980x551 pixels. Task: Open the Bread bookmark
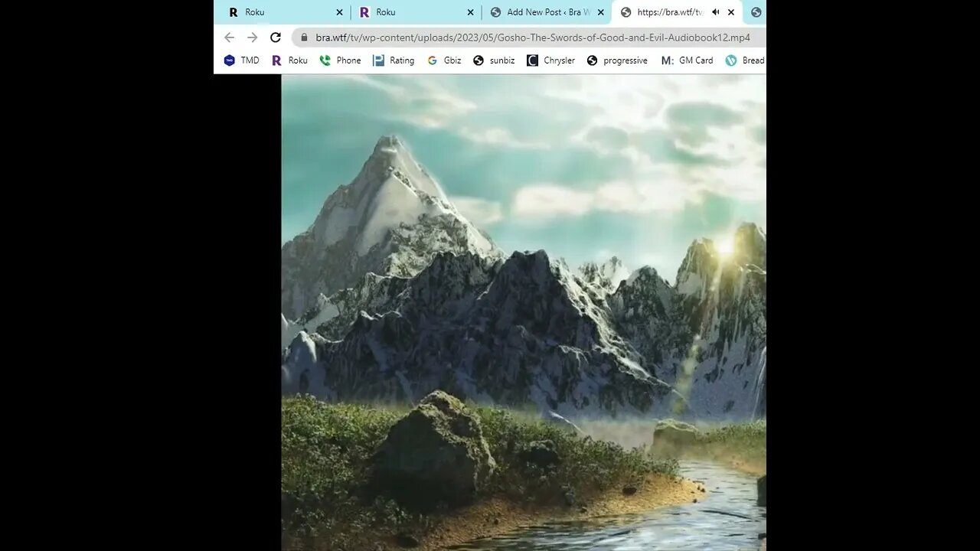[x=745, y=60]
